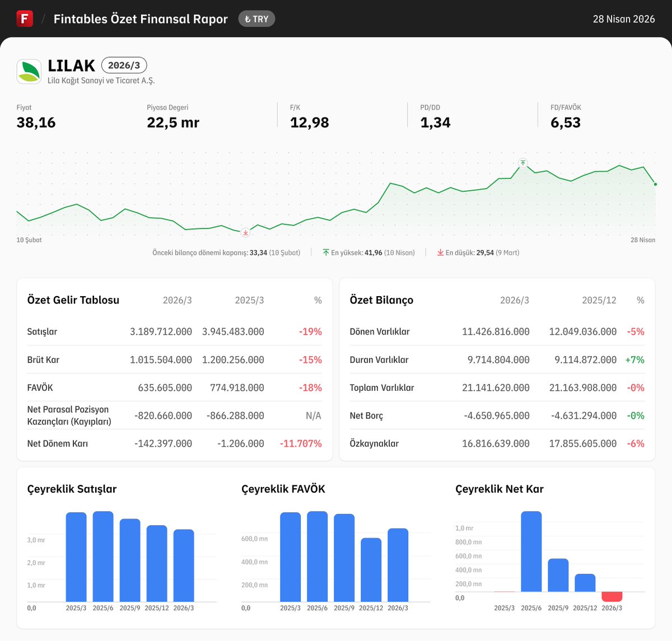Click the Önceki bilanço dönemi kapanış text

coord(226,252)
